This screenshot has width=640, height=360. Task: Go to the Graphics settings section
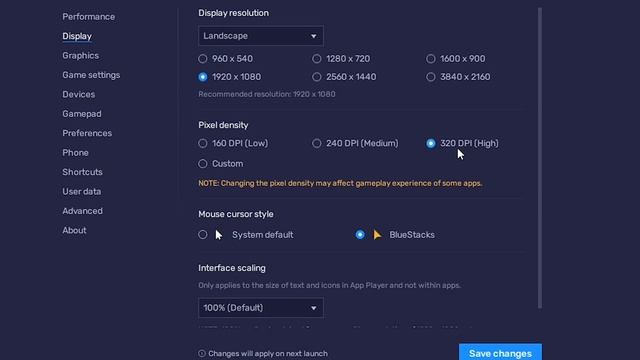click(x=80, y=56)
